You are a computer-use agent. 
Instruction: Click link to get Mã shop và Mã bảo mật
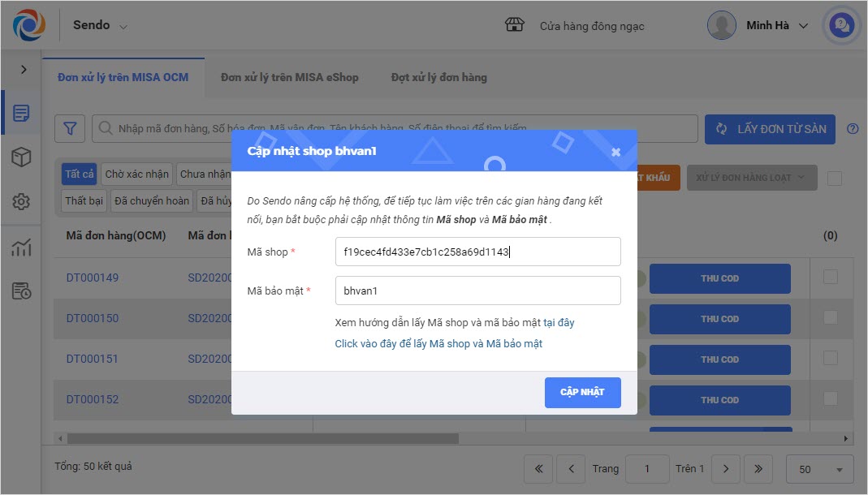pos(438,343)
